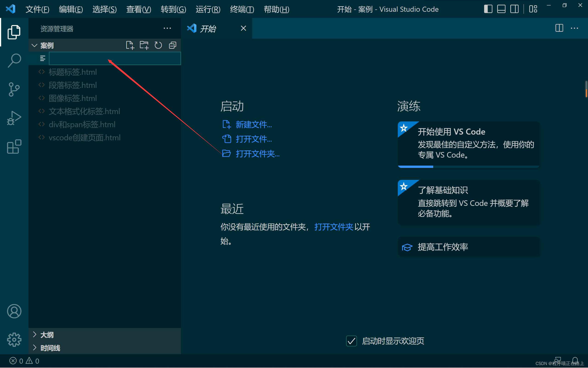Split the editor to the right
This screenshot has height=368, width=588.
point(559,28)
